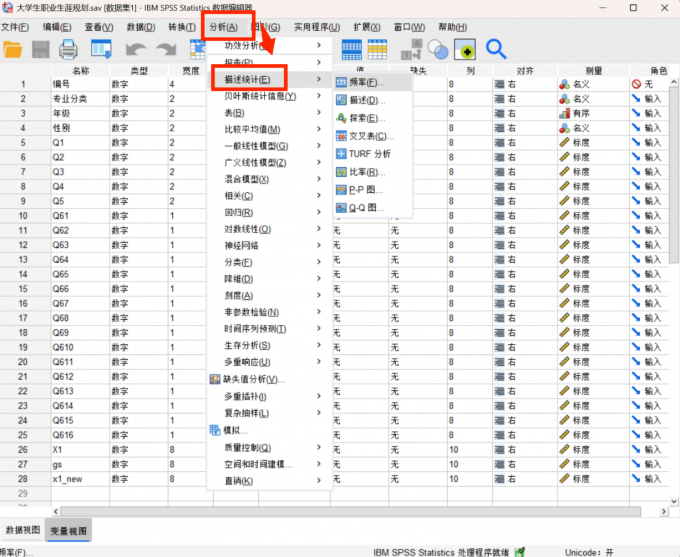680x557 pixels.
Task: Choose 交叉表(C) from the submenu
Action: tap(373, 136)
